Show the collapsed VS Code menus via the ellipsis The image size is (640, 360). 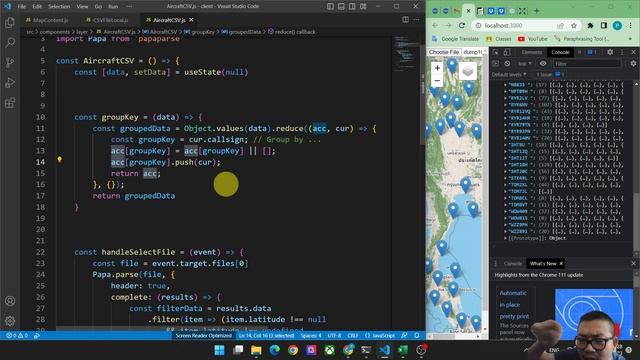[x=129, y=7]
